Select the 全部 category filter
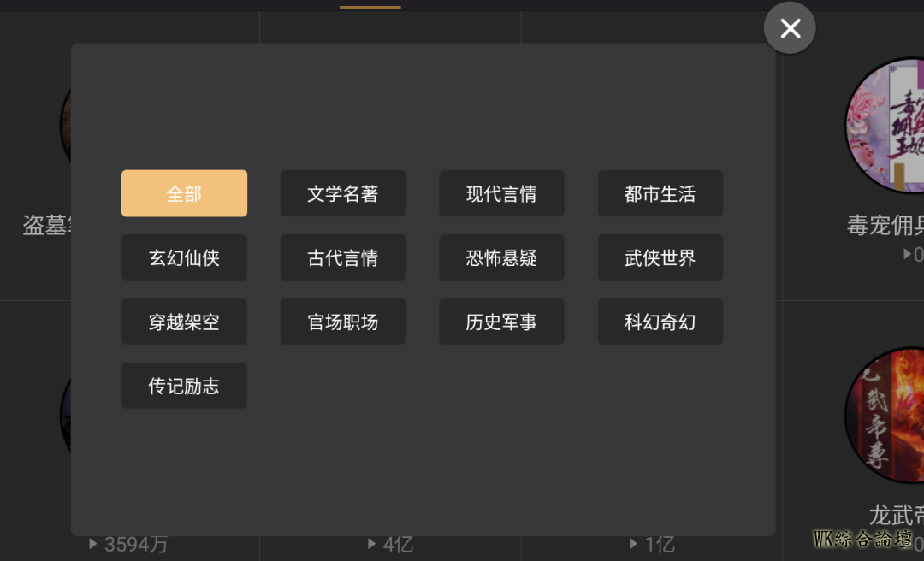The height and width of the screenshot is (561, 924). 184,193
